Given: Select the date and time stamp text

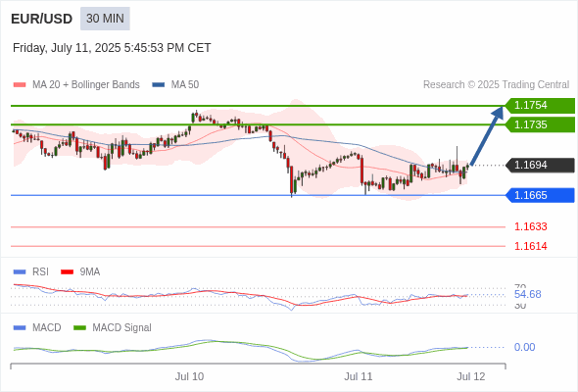Looking at the screenshot, I should [112, 48].
